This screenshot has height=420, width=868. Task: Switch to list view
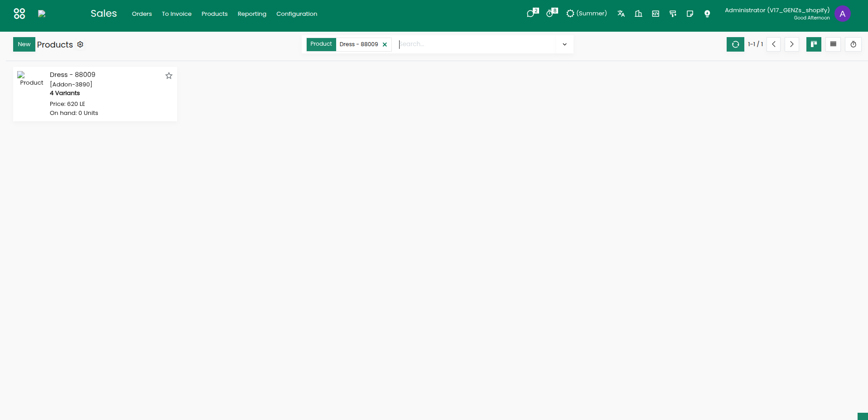point(833,44)
